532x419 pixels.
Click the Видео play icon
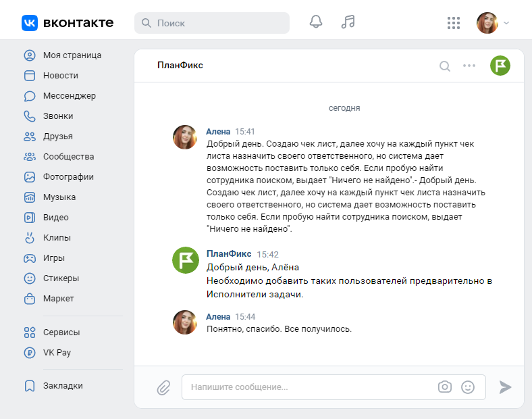(x=30, y=218)
